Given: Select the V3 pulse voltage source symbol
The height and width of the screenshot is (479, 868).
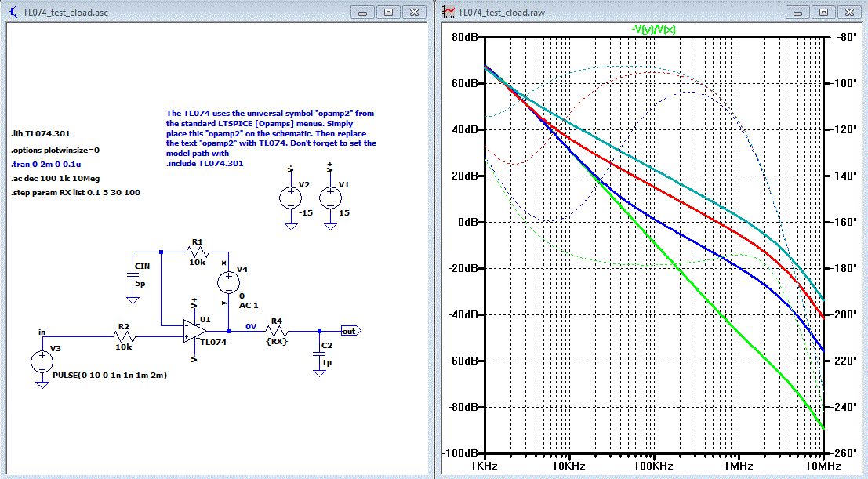Looking at the screenshot, I should click(41, 363).
